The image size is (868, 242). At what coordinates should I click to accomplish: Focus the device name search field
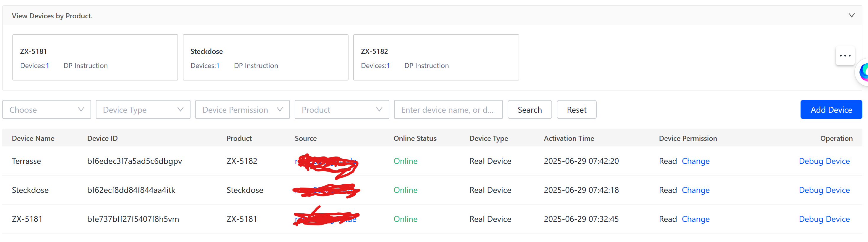click(x=448, y=109)
